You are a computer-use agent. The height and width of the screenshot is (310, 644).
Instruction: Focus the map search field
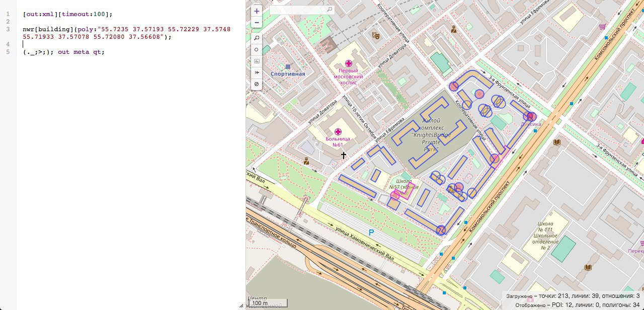pyautogui.click(x=301, y=10)
